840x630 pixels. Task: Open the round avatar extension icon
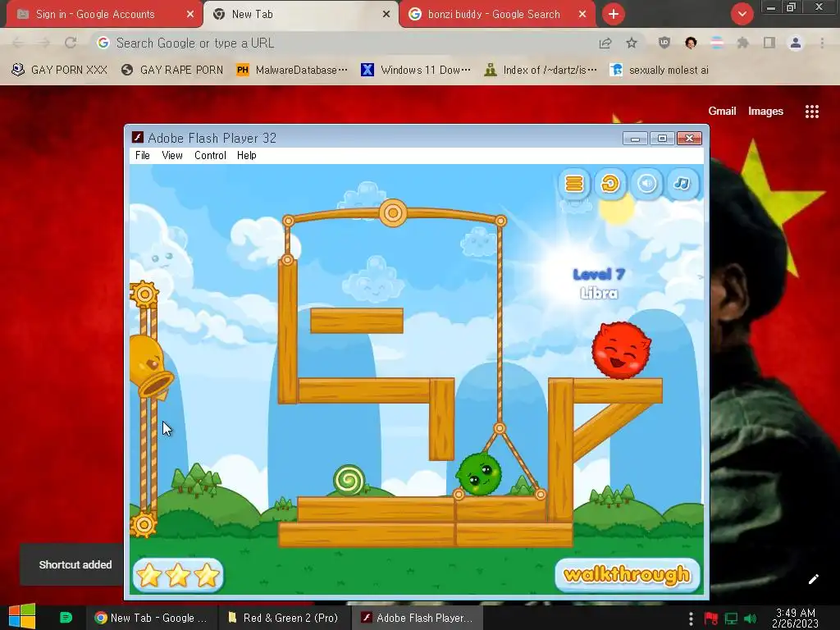pyautogui.click(x=691, y=43)
